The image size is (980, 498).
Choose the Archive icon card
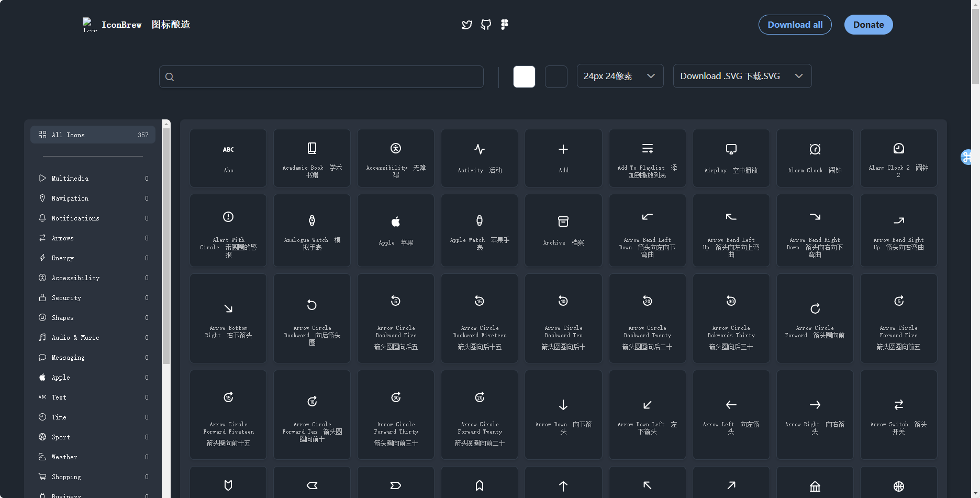point(563,230)
